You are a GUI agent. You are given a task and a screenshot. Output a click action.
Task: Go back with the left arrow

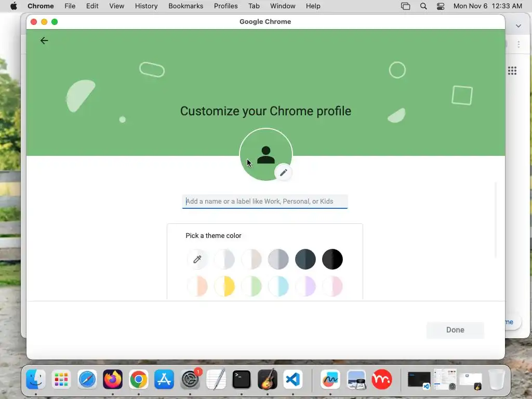coord(44,41)
